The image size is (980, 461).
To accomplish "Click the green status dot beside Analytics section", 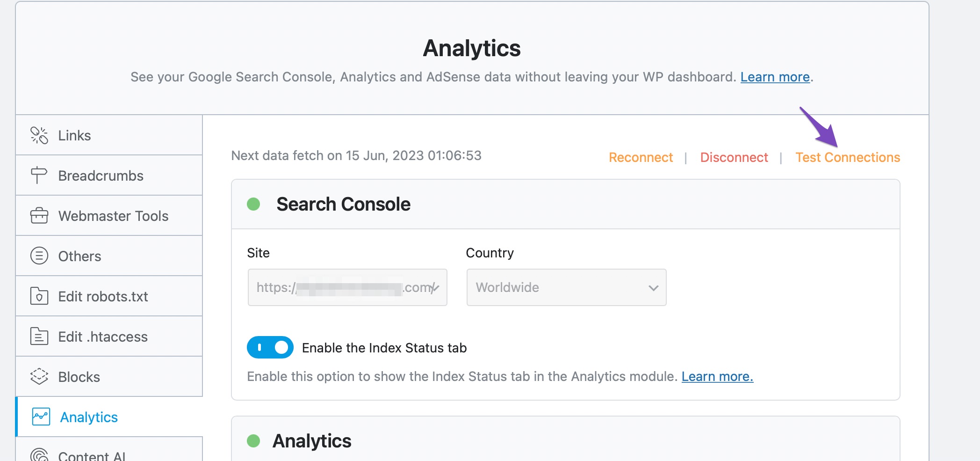I will pyautogui.click(x=253, y=441).
